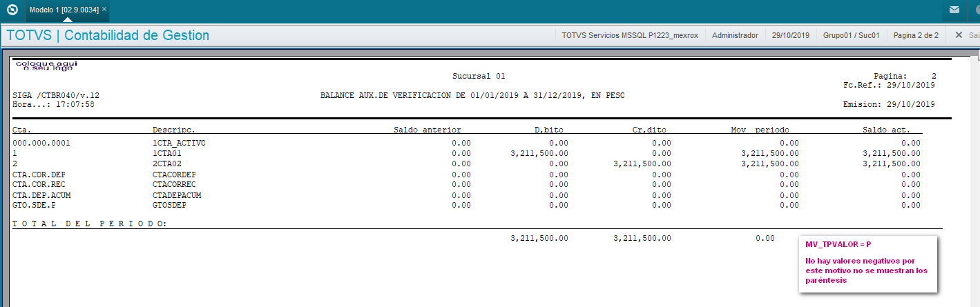This screenshot has height=307, width=980.
Task: Click the Grupo01 / Suc01 entry
Action: click(851, 35)
